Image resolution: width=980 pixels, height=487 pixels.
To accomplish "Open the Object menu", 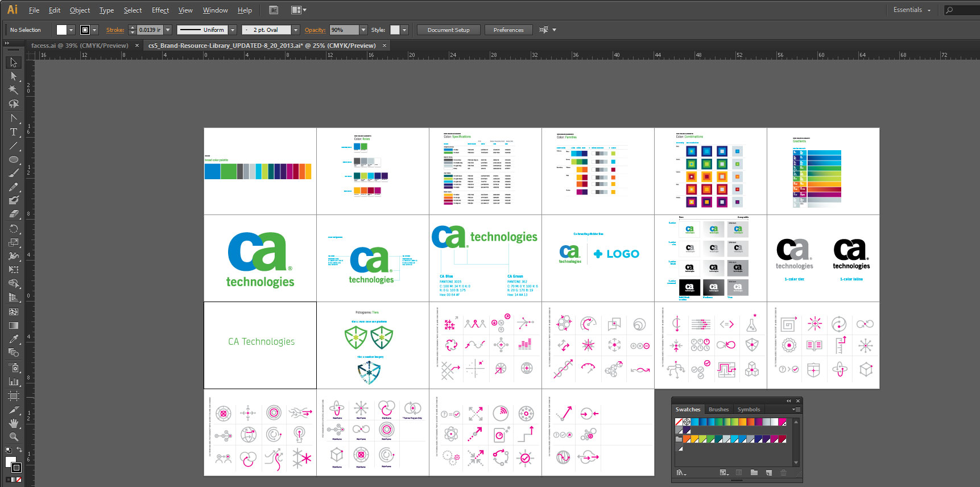I will 80,10.
